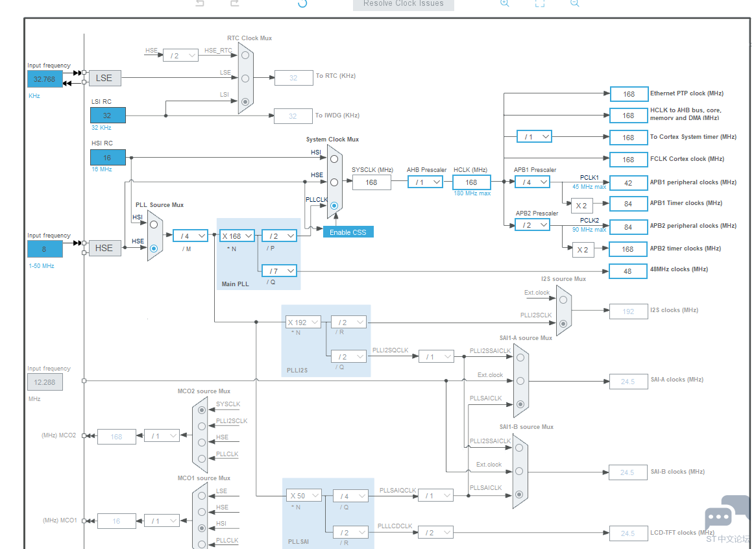Click the Enable CSS button
Viewport: 756px width, 549px height.
pos(348,232)
